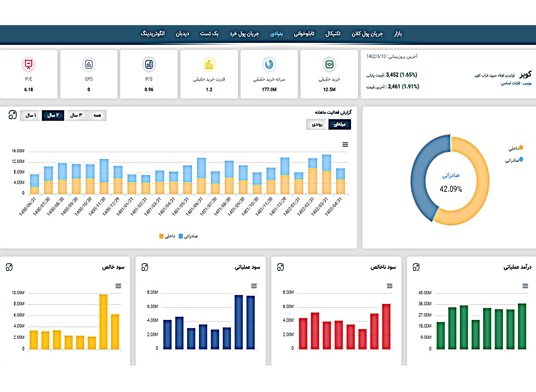
Task: Open the سود عملیاتی chart hamburger menu
Action: (x=254, y=286)
